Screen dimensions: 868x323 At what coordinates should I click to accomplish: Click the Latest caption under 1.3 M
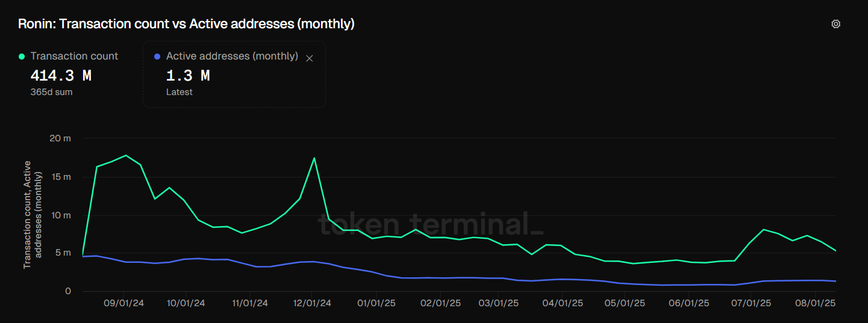[180, 92]
